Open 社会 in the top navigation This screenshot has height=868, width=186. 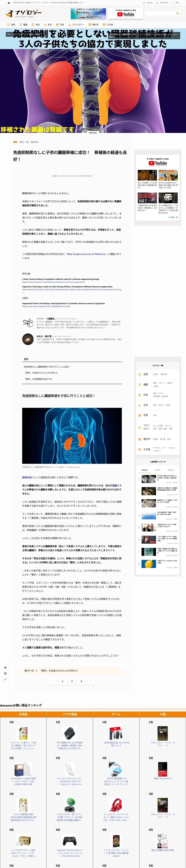[35, 25]
